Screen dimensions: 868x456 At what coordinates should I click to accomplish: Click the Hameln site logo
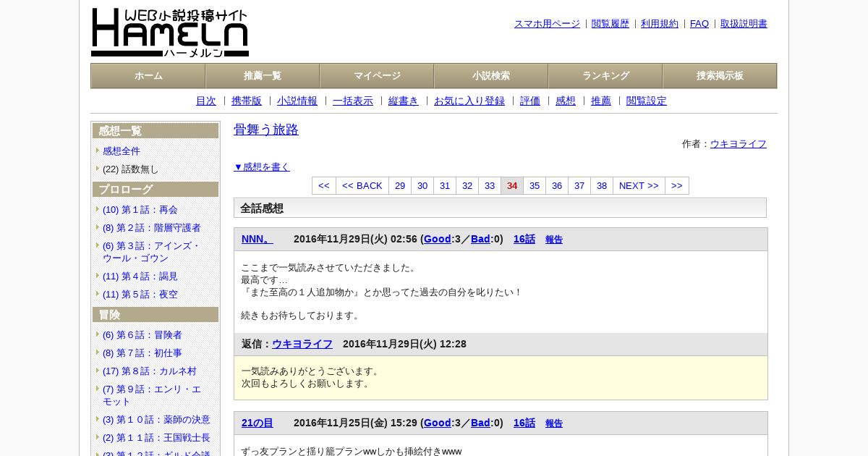(170, 33)
